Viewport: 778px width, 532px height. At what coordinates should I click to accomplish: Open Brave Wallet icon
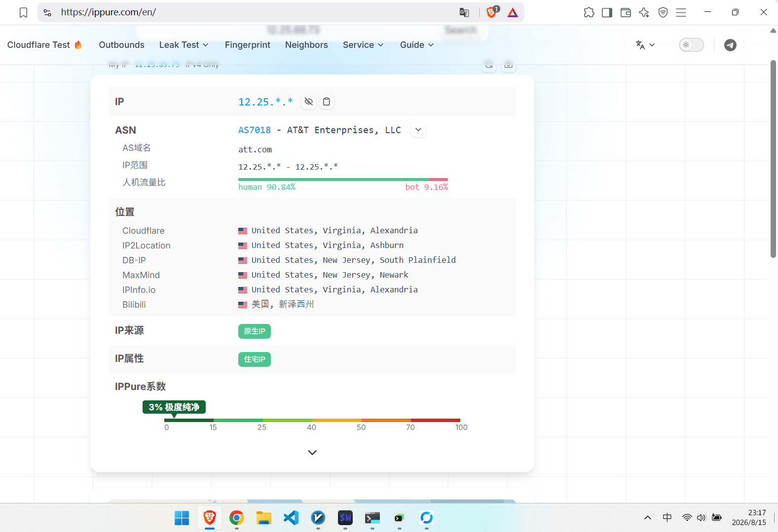pos(626,12)
